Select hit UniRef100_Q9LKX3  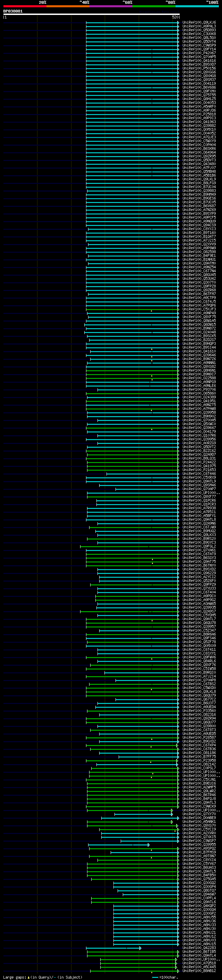point(199,535)
